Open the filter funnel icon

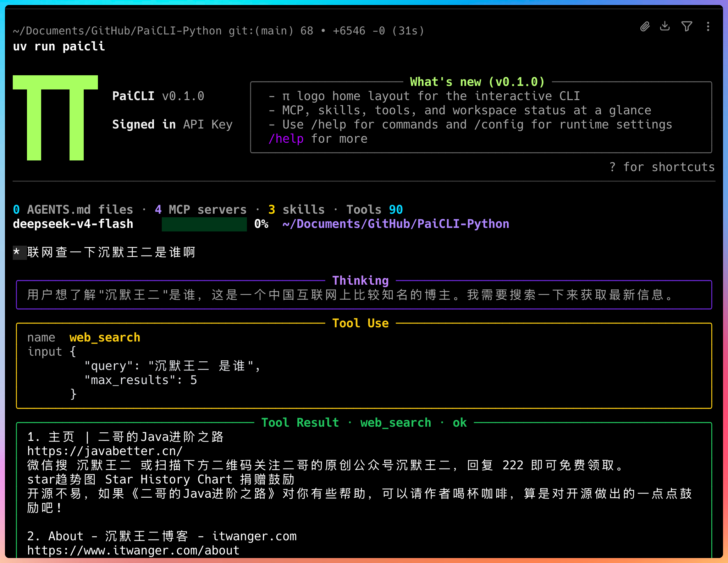687,26
